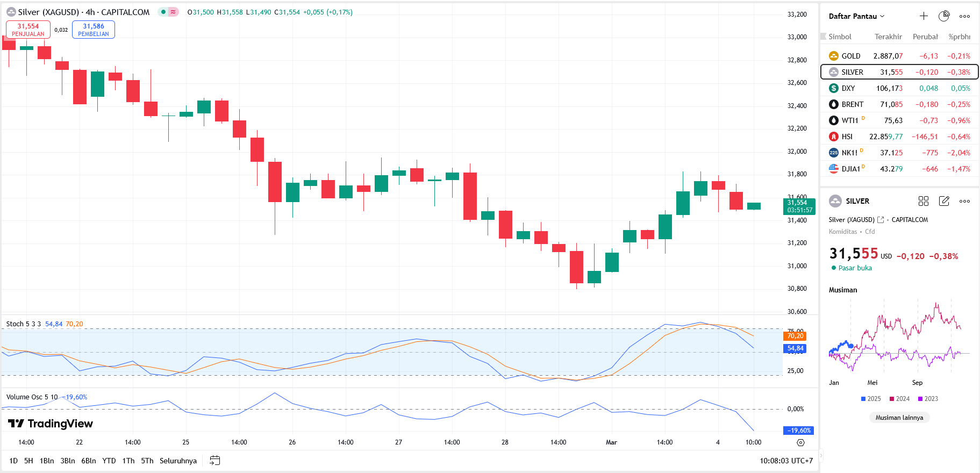Viewport: 980px width, 473px height.
Task: Open chart settings gear on time axis
Action: point(800,442)
